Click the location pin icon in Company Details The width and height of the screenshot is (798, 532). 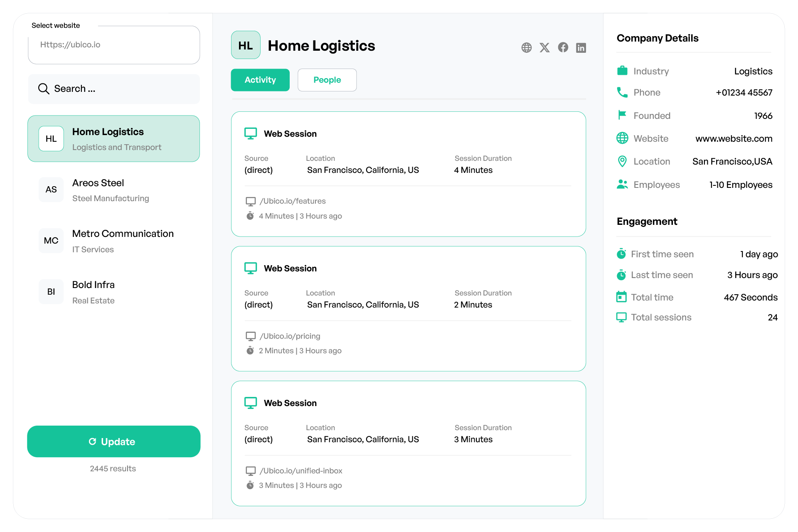click(622, 161)
